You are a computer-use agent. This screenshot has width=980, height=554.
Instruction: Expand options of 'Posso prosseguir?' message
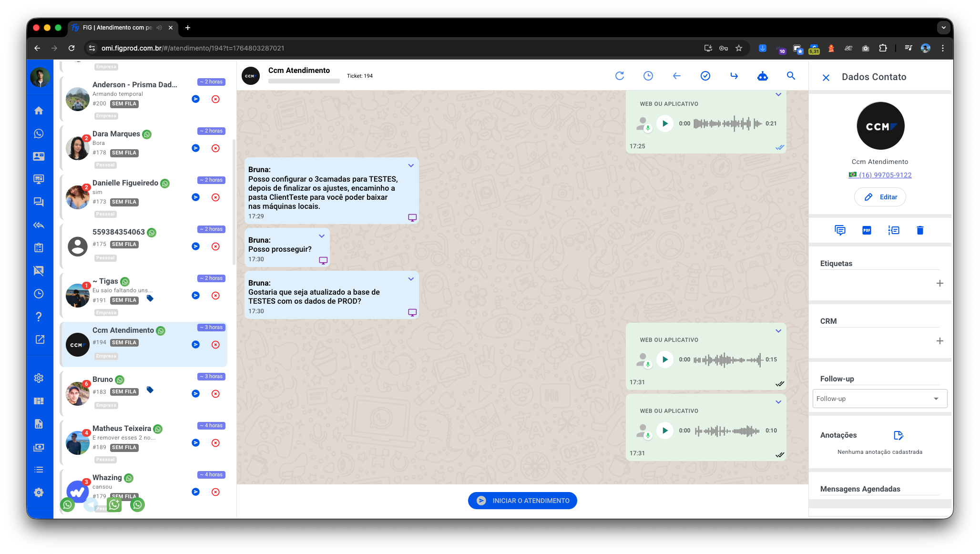[x=322, y=236]
